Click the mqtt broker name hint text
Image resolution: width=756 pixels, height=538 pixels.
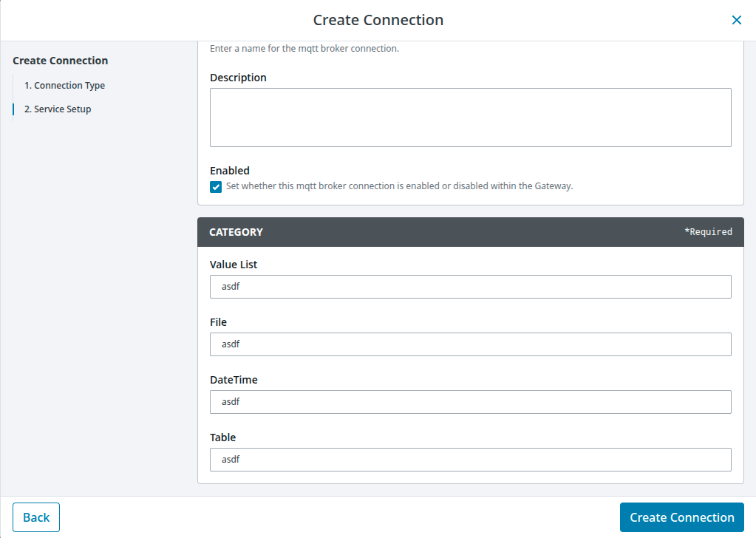click(x=304, y=49)
